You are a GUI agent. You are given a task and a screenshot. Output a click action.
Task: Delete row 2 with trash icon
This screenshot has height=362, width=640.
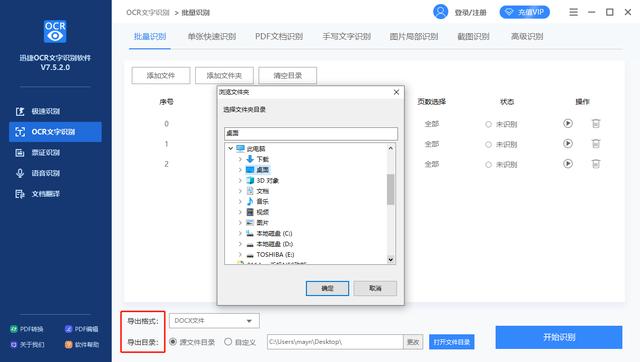596,164
